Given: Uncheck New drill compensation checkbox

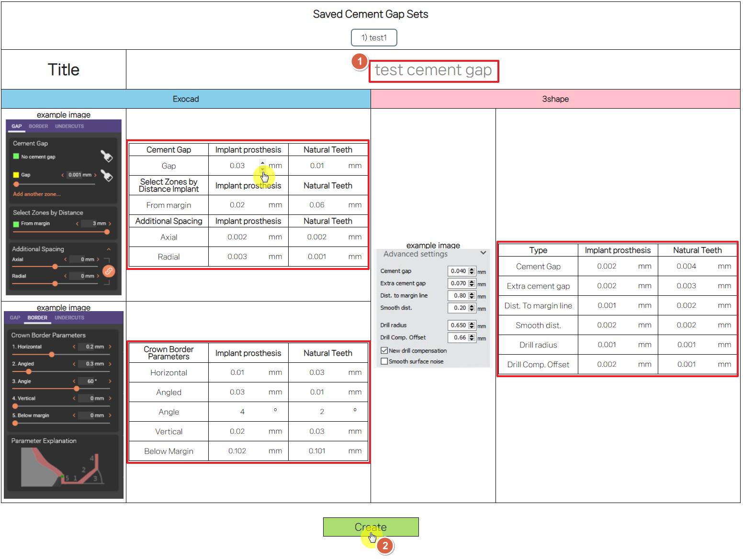Looking at the screenshot, I should click(384, 351).
